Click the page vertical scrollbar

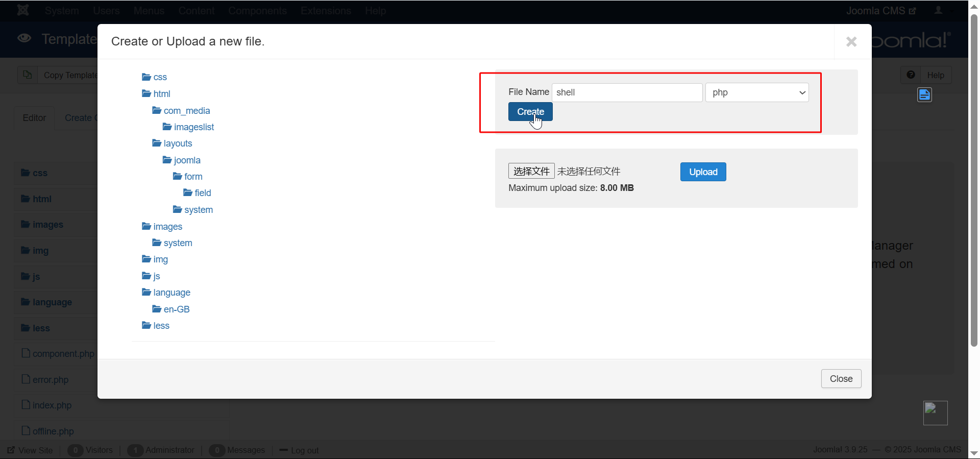coord(974,179)
